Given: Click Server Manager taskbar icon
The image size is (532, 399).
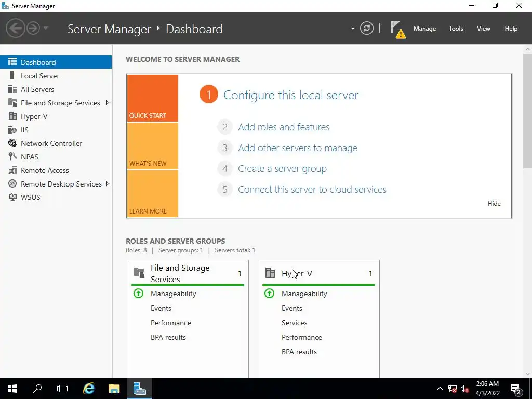Looking at the screenshot, I should (x=139, y=389).
